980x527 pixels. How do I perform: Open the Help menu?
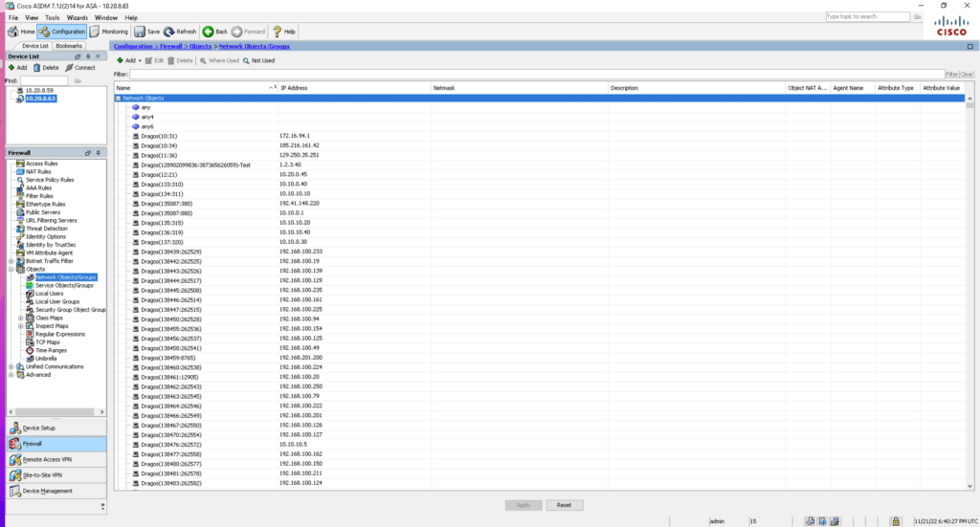130,18
